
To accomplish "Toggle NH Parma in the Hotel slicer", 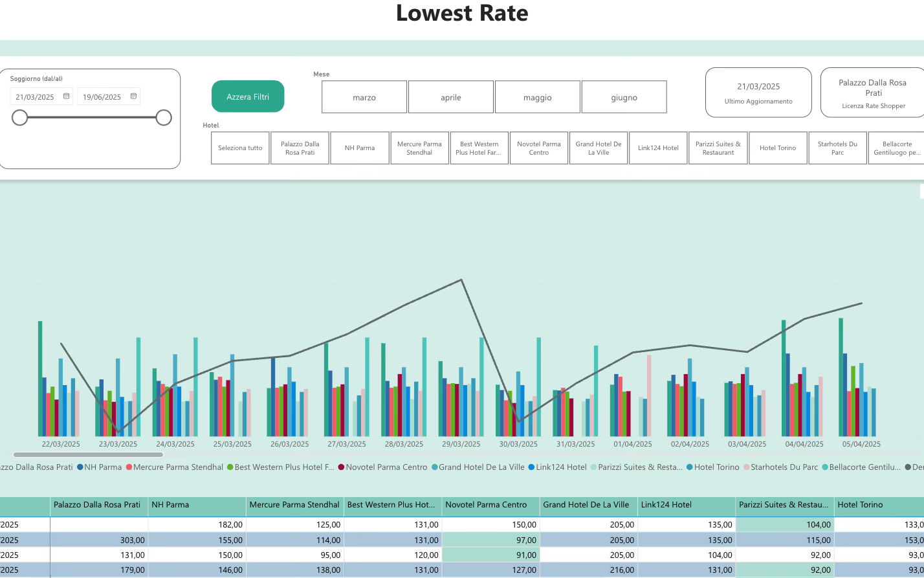I will click(360, 148).
